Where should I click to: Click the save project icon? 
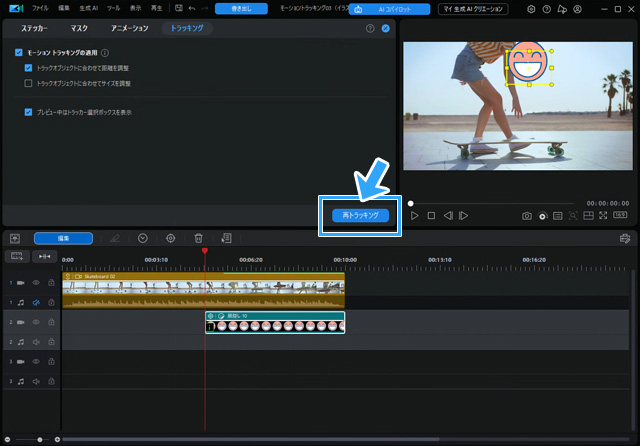179,8
